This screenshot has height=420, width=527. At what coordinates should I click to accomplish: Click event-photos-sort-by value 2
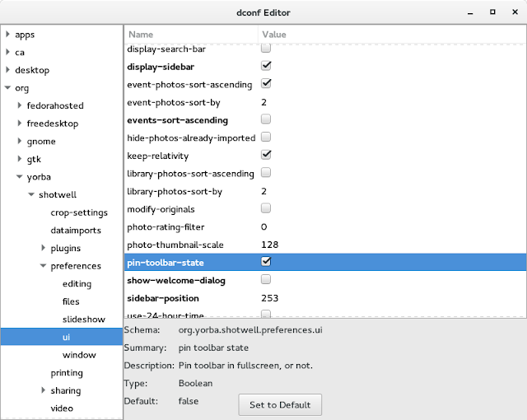click(263, 102)
